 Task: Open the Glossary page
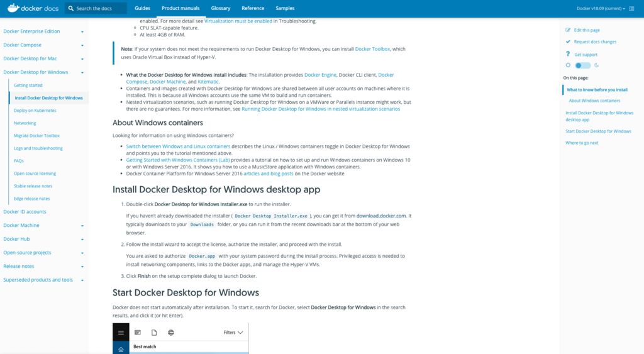tap(221, 8)
